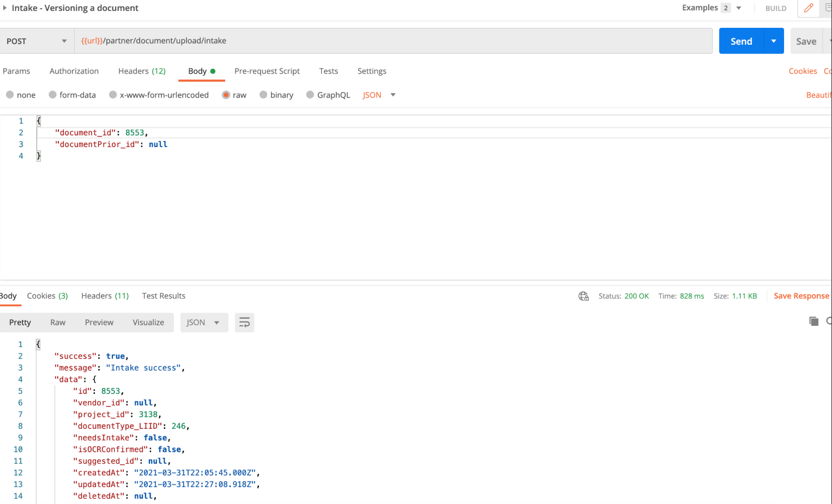Viewport: 832px width, 504px height.
Task: Open the Pre-request Script tab
Action: coord(267,71)
